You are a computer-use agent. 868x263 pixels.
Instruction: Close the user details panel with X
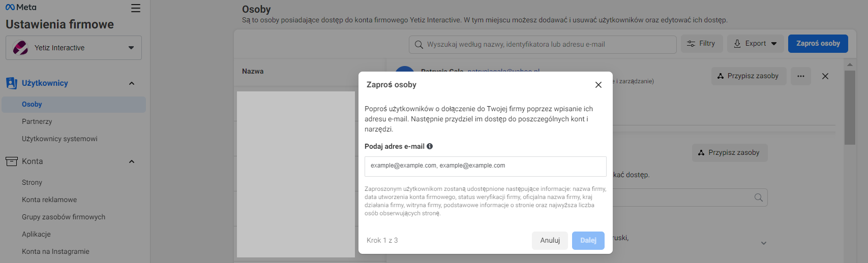[x=825, y=76]
